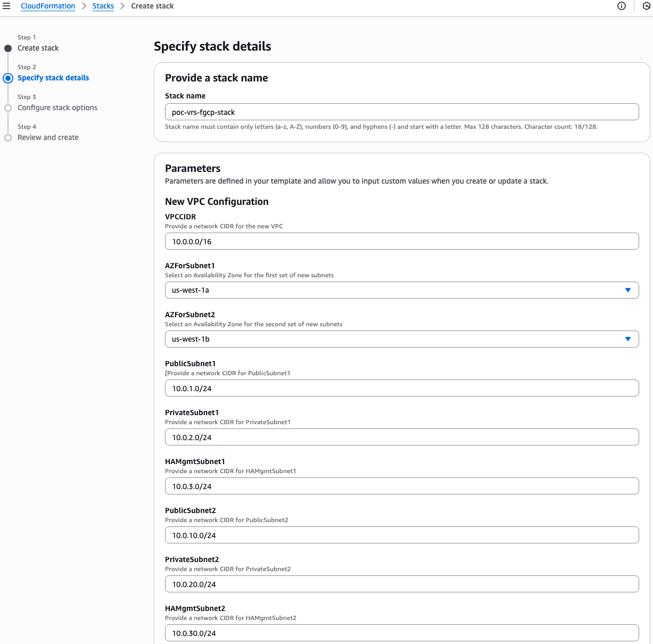Edit the PrivateSubnet2 CIDR field
653x644 pixels.
[402, 584]
